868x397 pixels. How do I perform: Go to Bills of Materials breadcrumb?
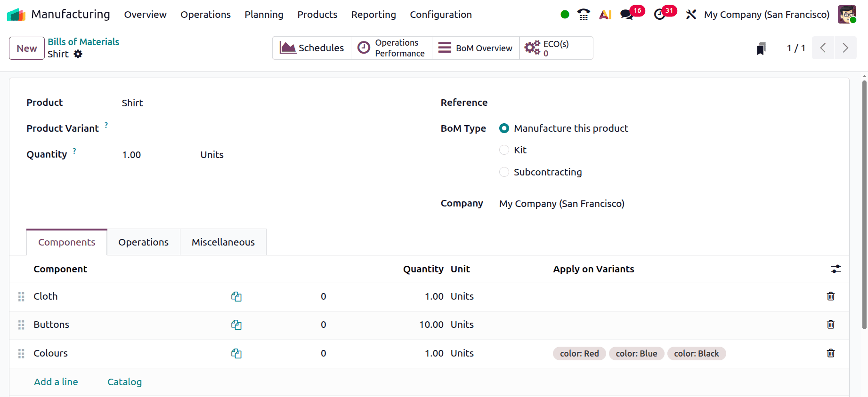pyautogui.click(x=83, y=42)
